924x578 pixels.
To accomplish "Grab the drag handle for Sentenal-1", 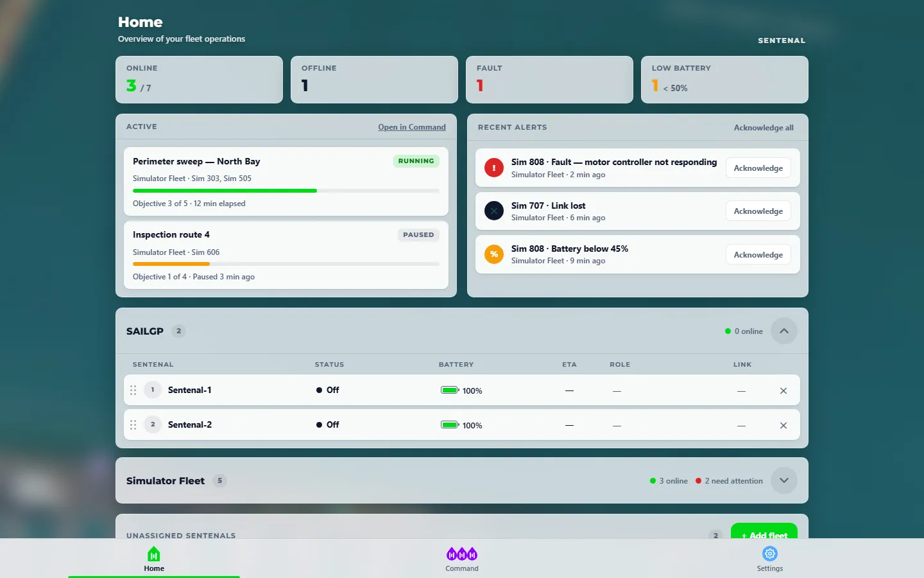I will [133, 390].
